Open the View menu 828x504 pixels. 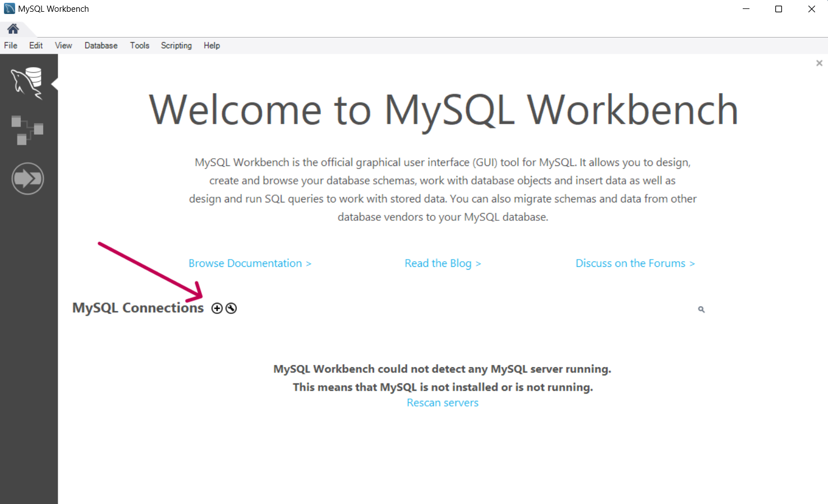[63, 45]
